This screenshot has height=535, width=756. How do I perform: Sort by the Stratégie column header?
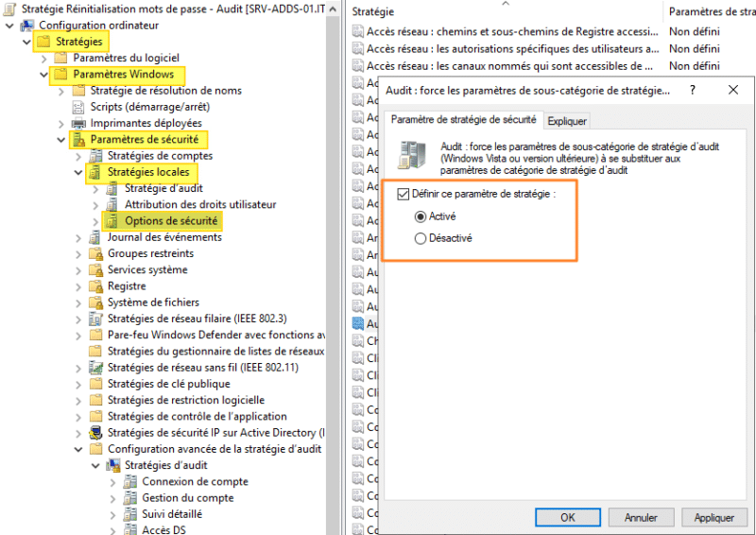click(505, 11)
